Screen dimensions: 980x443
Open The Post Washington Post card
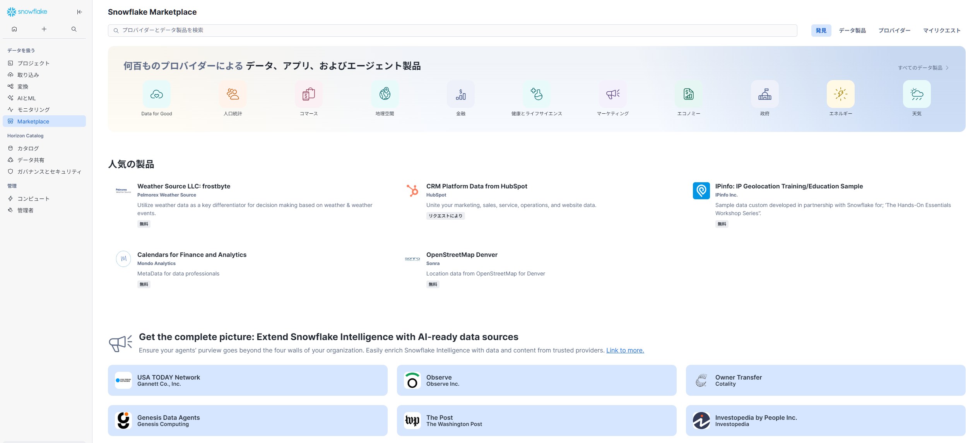[x=536, y=421]
